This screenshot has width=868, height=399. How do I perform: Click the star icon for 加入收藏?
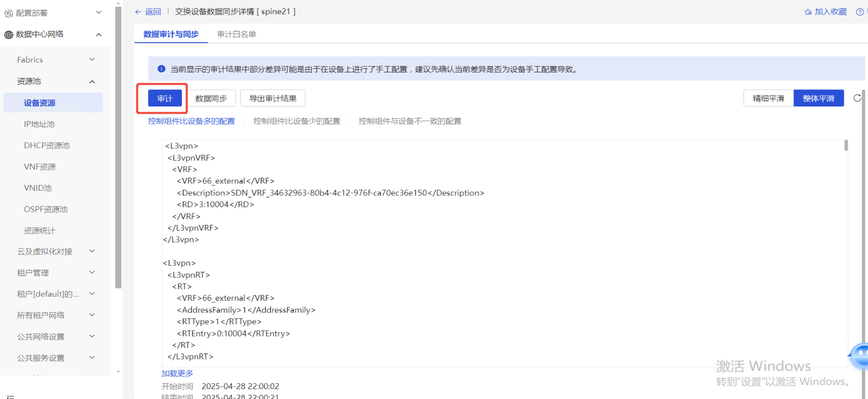pos(808,12)
